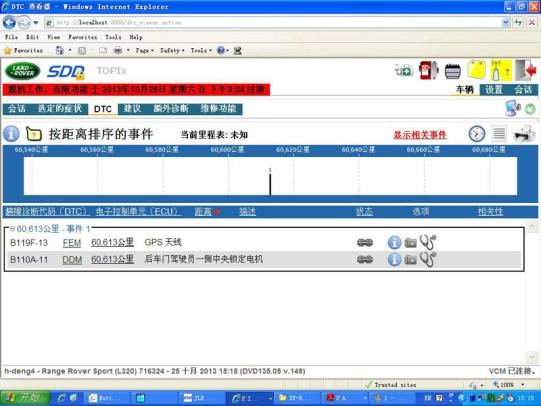541x406 pixels.
Task: Open the info icon for B110A-11 row
Action: [x=394, y=259]
